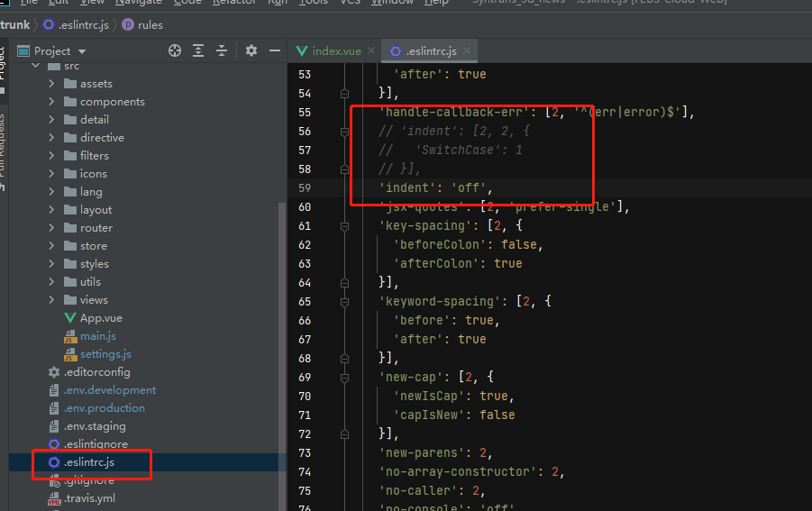Close the index.vue tab
812x511 pixels.
(371, 50)
